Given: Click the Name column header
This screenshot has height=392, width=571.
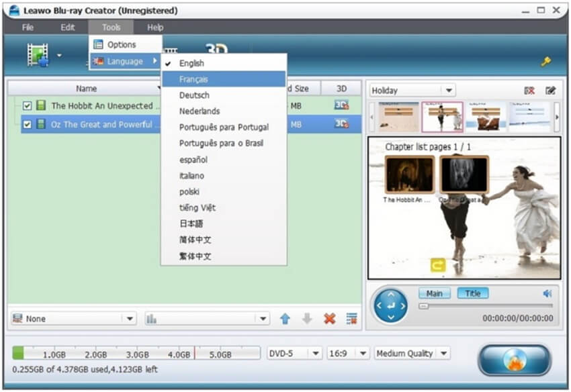Looking at the screenshot, I should pyautogui.click(x=86, y=89).
